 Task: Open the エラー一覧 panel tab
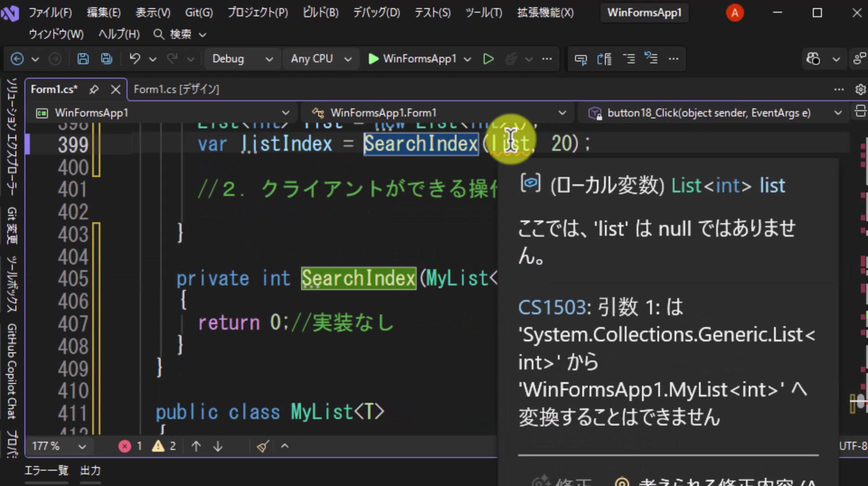46,471
